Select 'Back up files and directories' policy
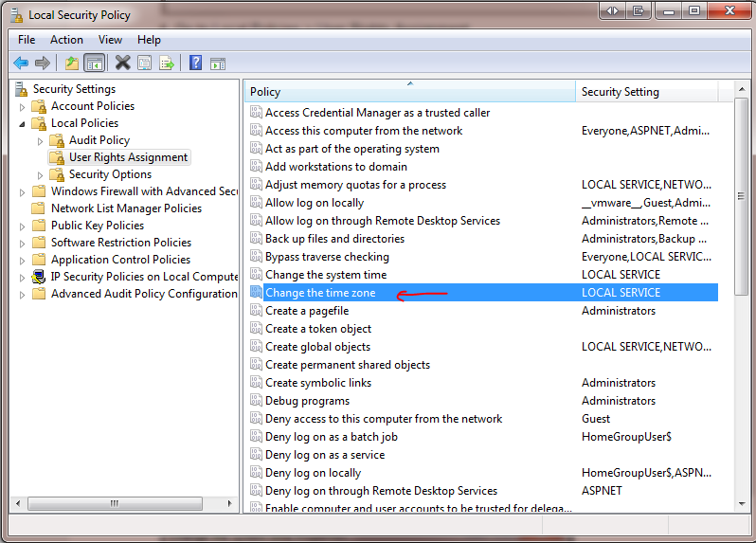The image size is (756, 543). [334, 239]
